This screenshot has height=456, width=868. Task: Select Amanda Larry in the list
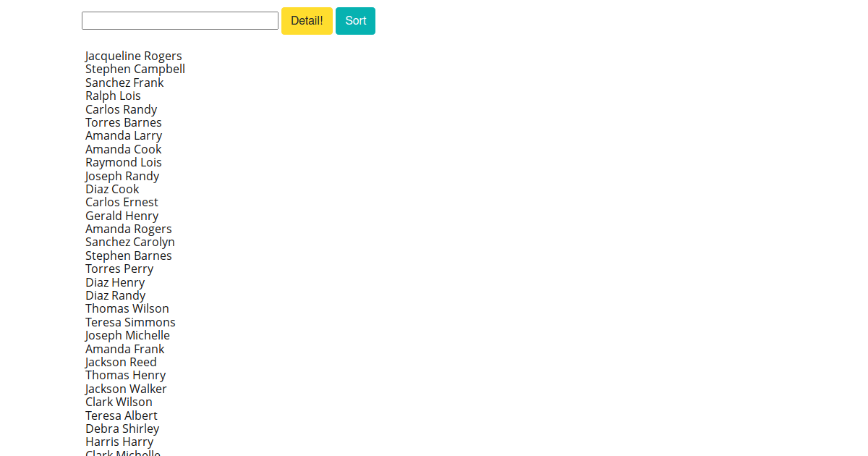pyautogui.click(x=124, y=136)
